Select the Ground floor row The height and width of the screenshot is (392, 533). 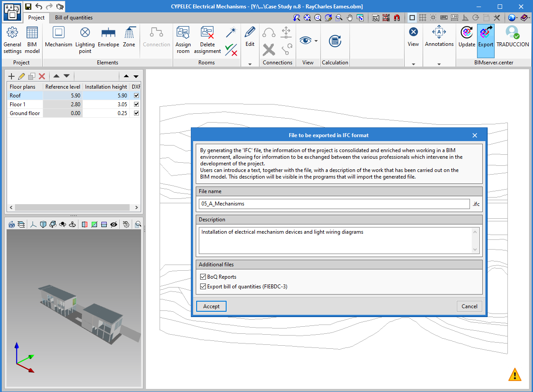coord(74,113)
